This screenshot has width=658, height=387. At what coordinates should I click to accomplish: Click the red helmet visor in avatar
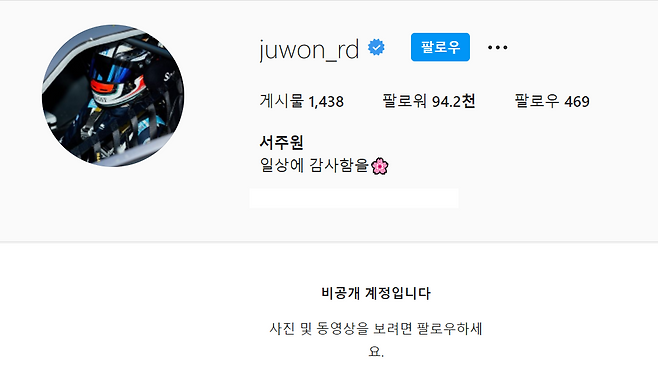[x=102, y=87]
